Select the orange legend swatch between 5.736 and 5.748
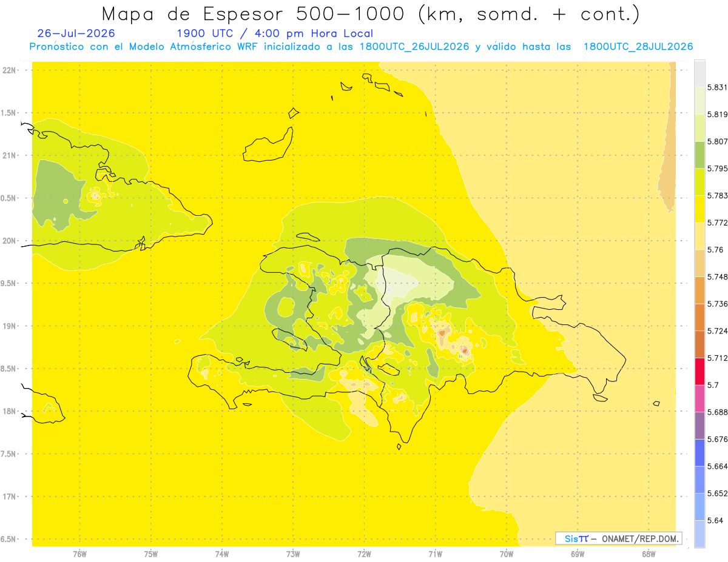 tap(699, 290)
